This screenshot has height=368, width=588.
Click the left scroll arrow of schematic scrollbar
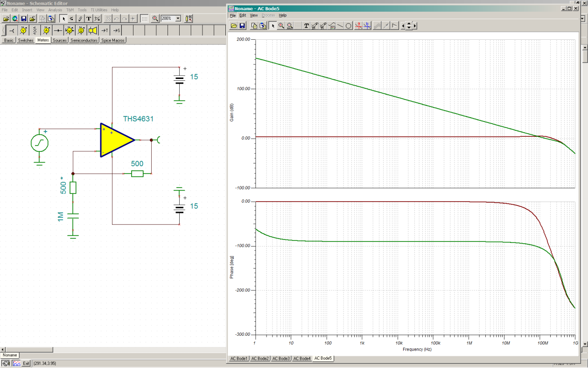[x=3, y=349]
